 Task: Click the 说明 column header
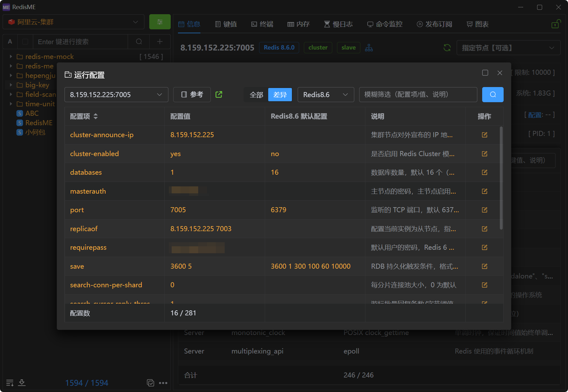click(378, 116)
